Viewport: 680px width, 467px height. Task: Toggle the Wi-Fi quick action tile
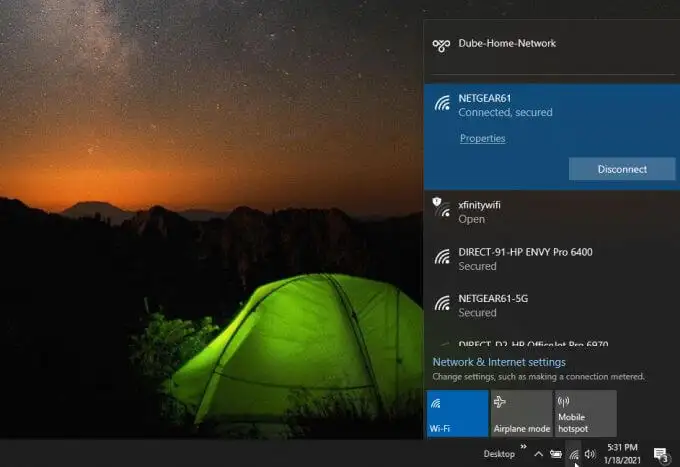tap(458, 413)
